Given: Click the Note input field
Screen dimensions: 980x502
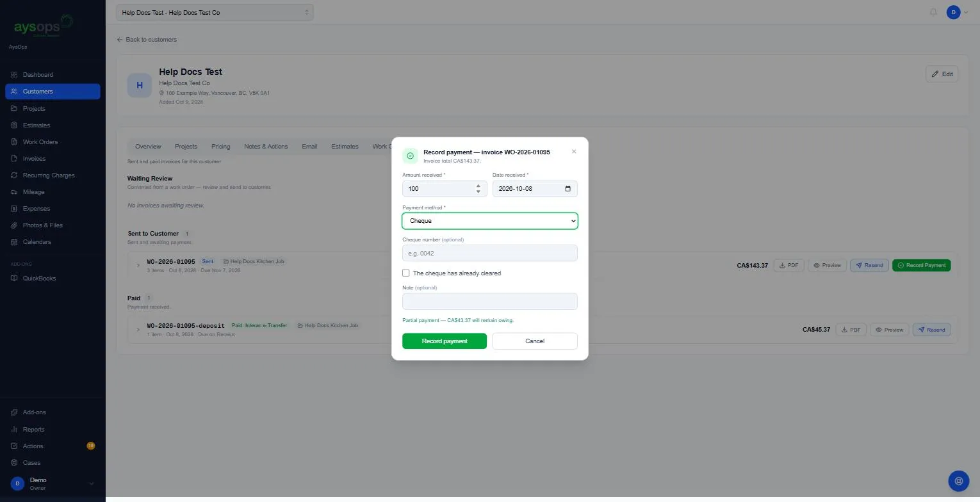Looking at the screenshot, I should [x=490, y=302].
